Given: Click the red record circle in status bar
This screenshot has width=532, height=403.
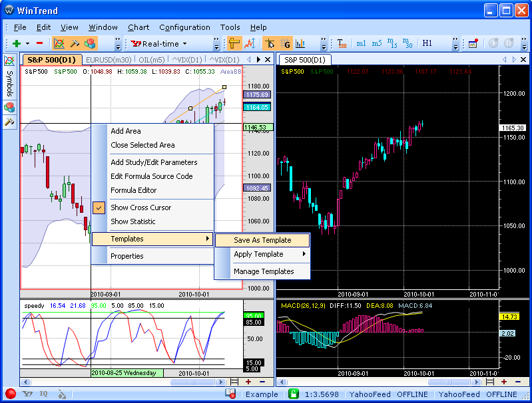Looking at the screenshot, I should tap(11, 394).
